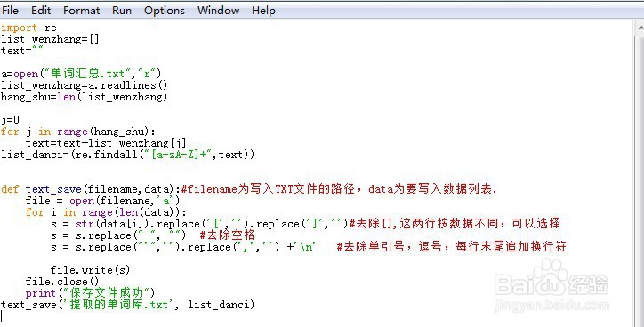Viewport: 644px width, 327px height.
Task: Click the 'list_wenzhang=[]' line
Action: coord(50,39)
